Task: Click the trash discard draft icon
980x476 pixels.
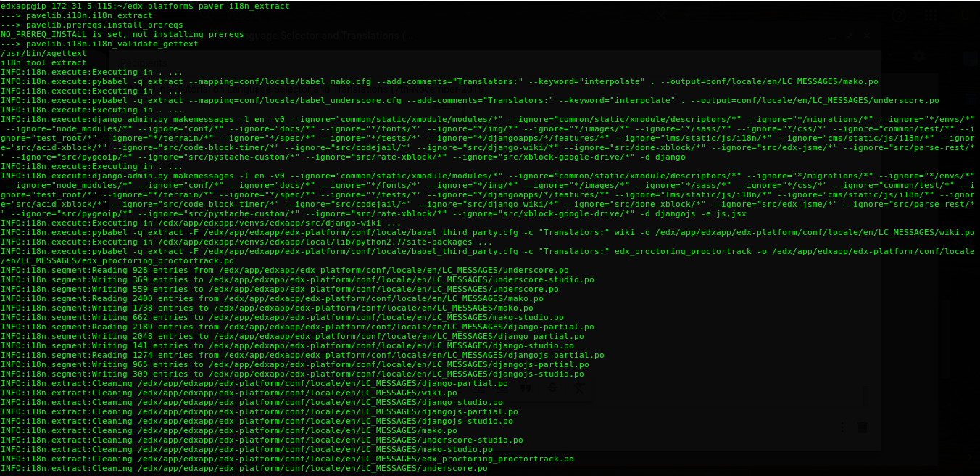Action: pyautogui.click(x=863, y=428)
